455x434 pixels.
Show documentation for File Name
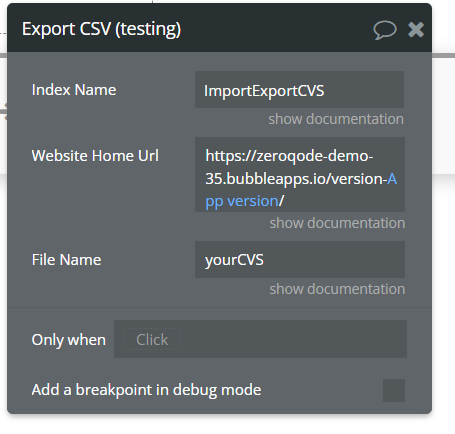click(x=337, y=289)
